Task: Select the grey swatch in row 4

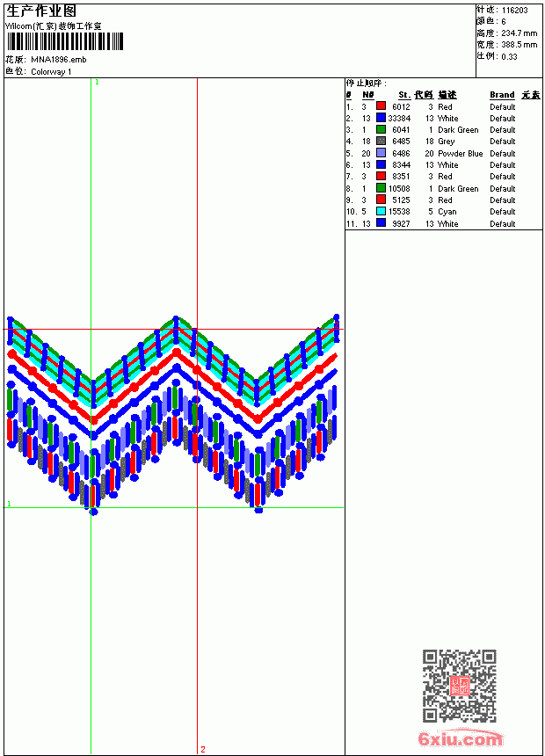Action: click(381, 141)
